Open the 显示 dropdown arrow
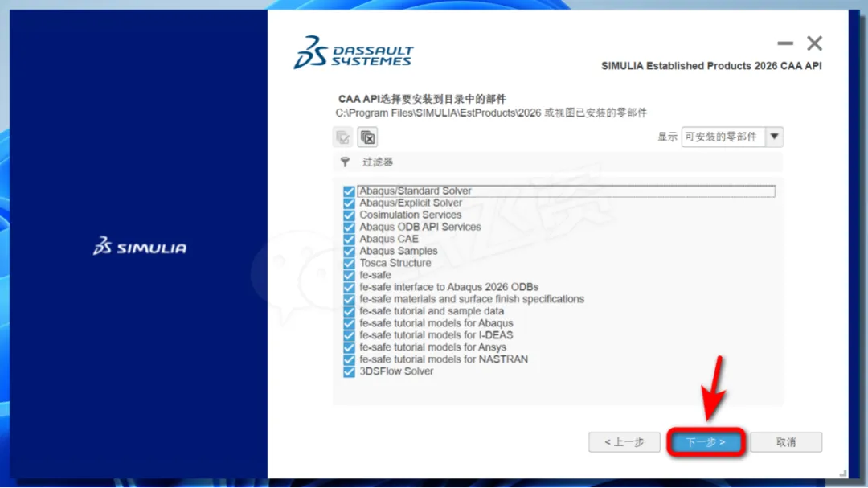The image size is (868, 488). tap(774, 137)
